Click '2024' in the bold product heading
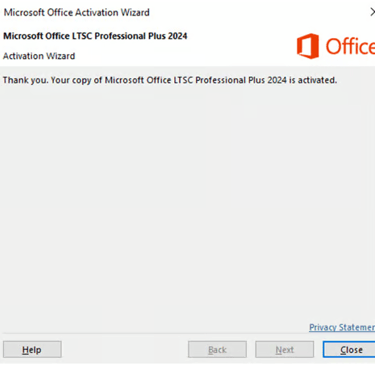Viewport: 375px width, 366px height. pos(178,36)
